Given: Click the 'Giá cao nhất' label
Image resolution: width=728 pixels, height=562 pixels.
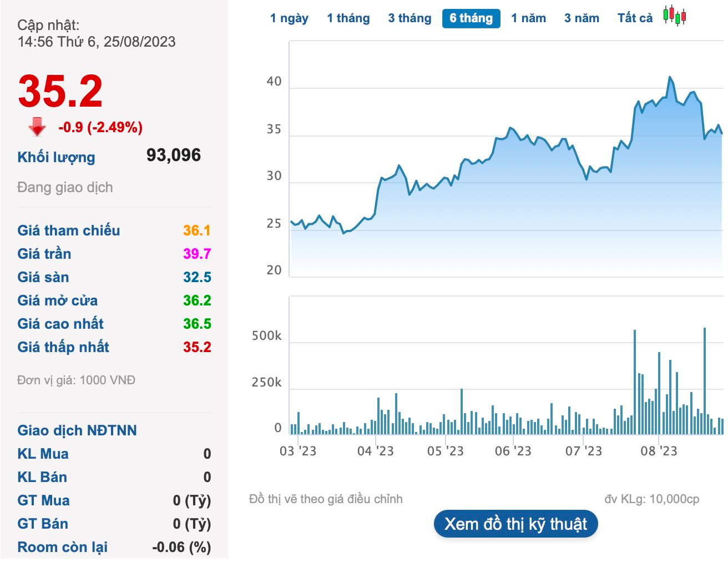Looking at the screenshot, I should coord(60,324).
